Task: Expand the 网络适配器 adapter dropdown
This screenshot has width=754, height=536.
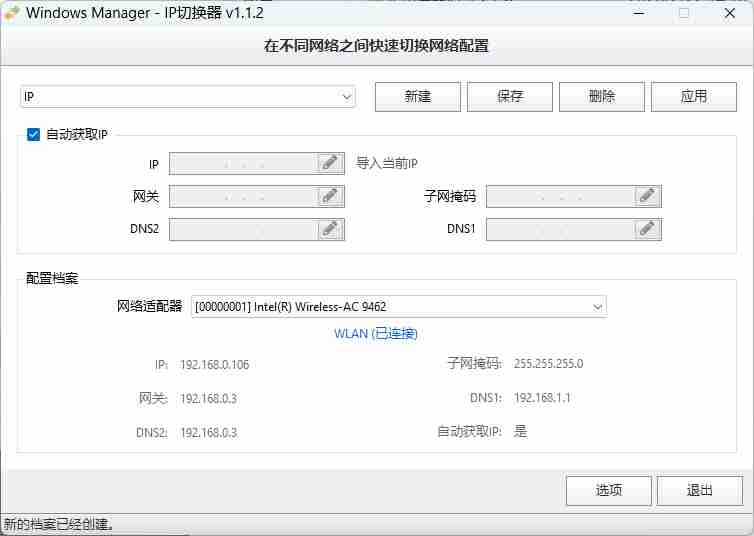Action: point(398,306)
